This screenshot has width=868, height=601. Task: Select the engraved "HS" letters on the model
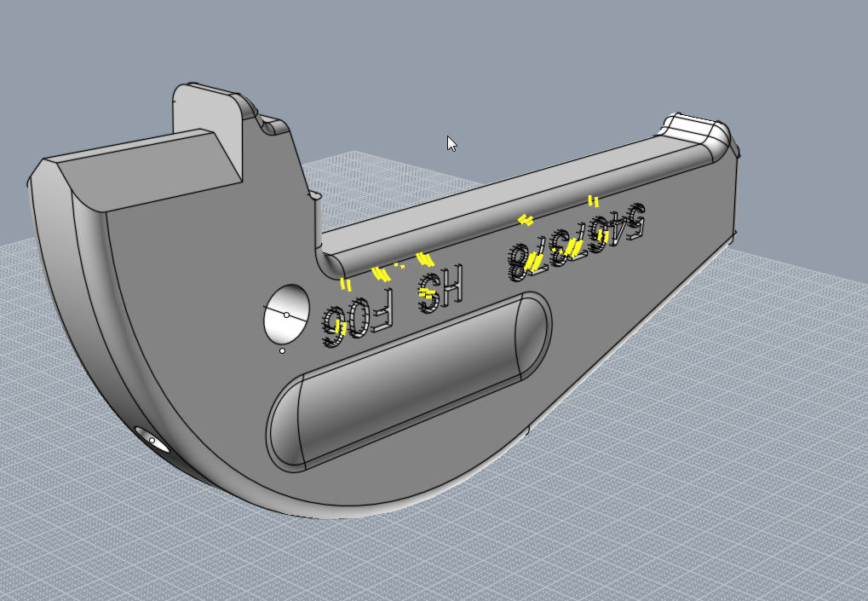coord(440,289)
